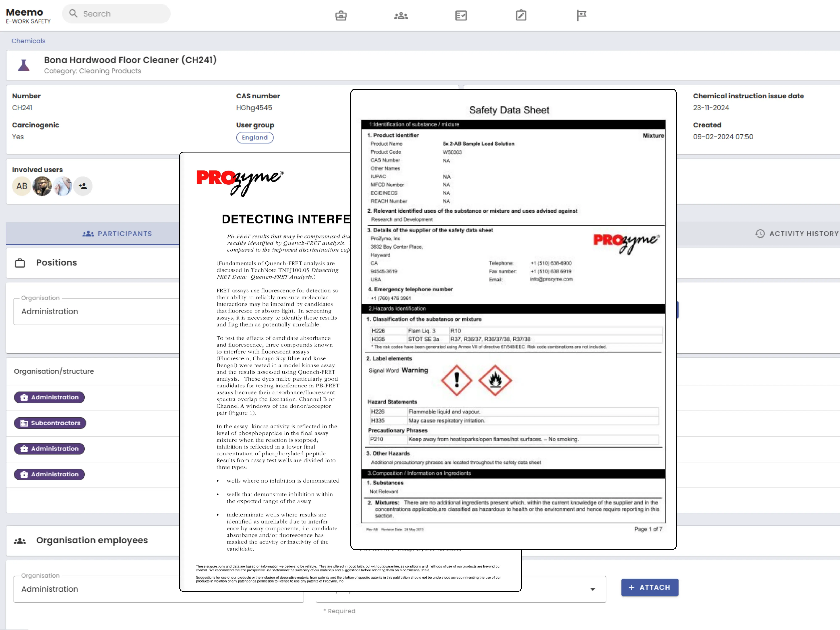Click the bearded man user avatar

tap(42, 186)
